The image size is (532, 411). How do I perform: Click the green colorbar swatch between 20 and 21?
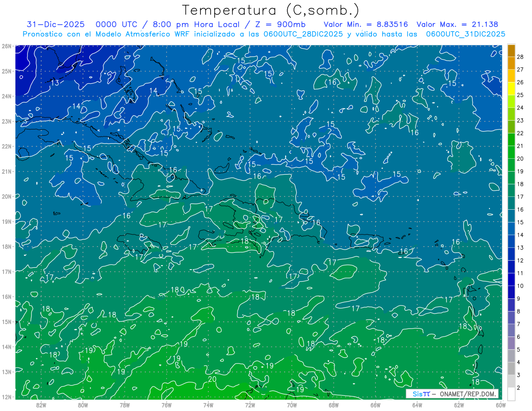(511, 152)
